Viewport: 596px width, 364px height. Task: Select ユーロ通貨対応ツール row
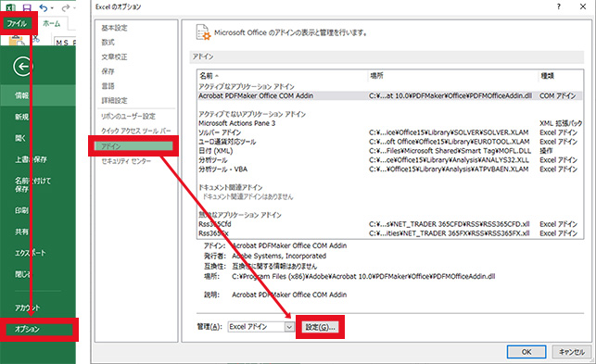click(x=390, y=142)
